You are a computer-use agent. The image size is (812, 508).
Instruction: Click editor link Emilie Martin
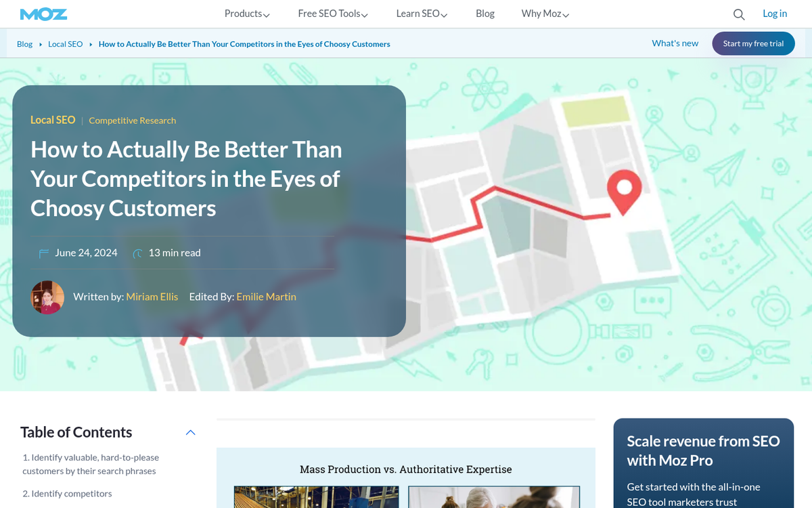[x=266, y=297]
